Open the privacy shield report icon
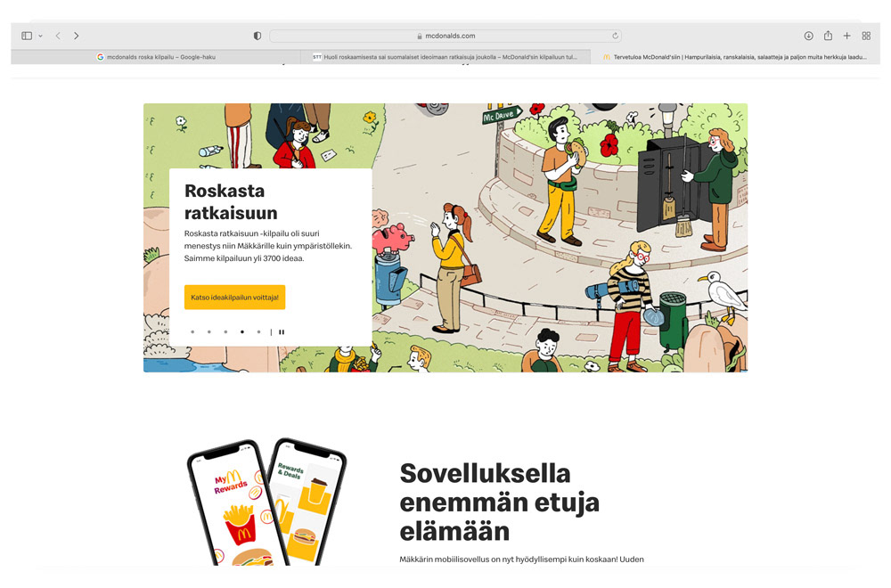Screen dimensions: 891x588 (x=257, y=36)
